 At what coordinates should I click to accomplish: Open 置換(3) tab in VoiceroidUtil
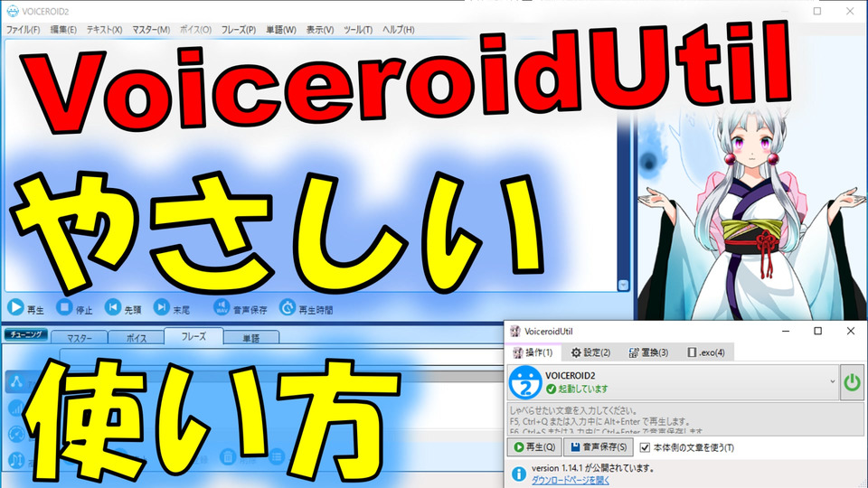648,352
